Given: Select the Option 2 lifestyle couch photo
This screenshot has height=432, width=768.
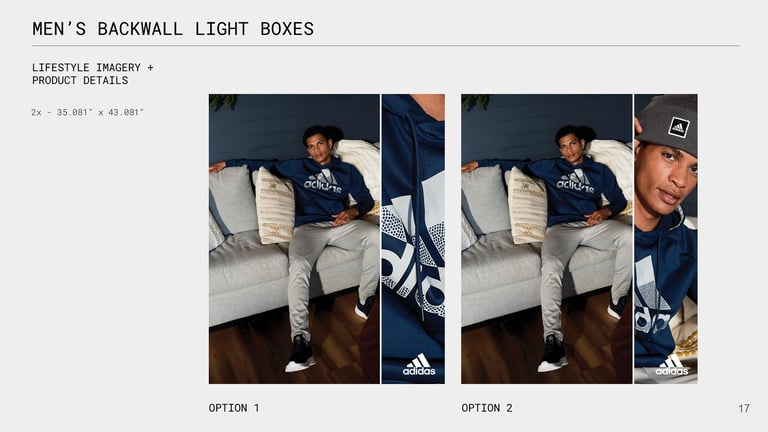Looking at the screenshot, I should 547,239.
